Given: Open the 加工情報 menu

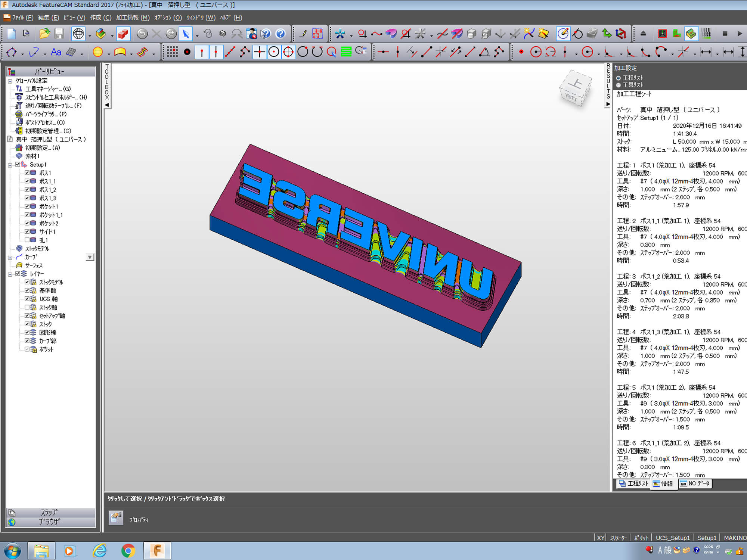Looking at the screenshot, I should [x=133, y=18].
